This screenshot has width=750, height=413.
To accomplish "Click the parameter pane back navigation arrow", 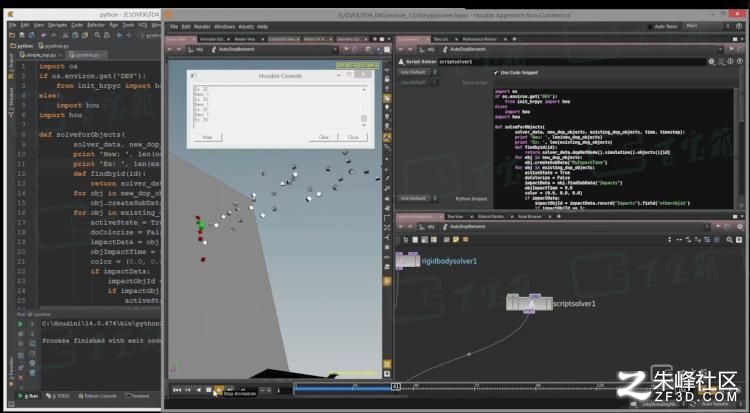I will coord(401,49).
